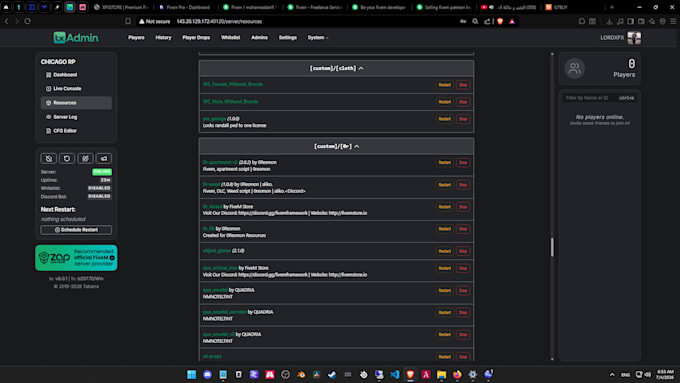Open the Players nav item
680x383 pixels.
(136, 38)
